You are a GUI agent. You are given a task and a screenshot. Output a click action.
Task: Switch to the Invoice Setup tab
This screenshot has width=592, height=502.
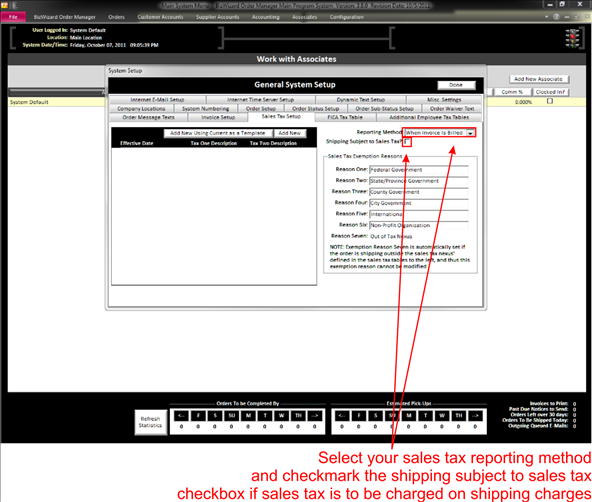(218, 117)
